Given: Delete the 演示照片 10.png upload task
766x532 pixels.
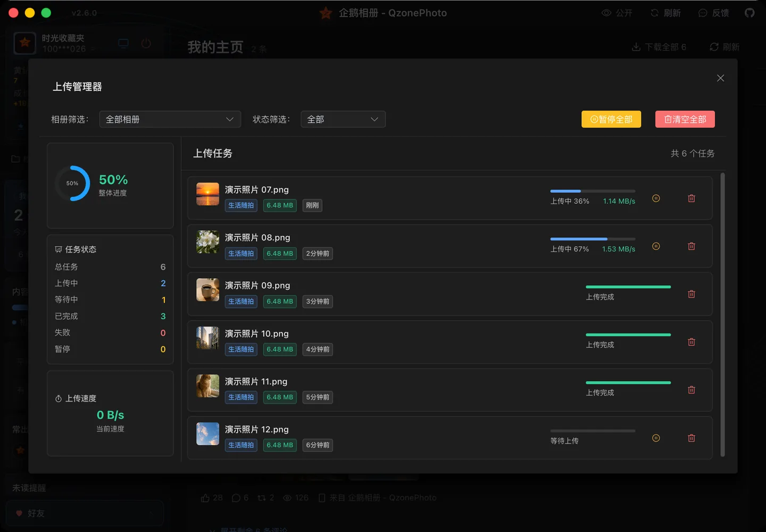Looking at the screenshot, I should pos(692,342).
